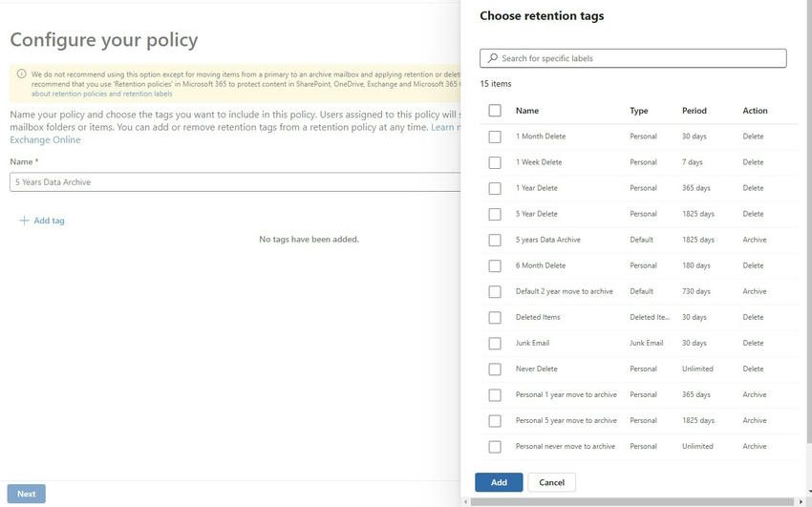Open the Exchange Online link
This screenshot has height=507, width=812.
[x=45, y=140]
